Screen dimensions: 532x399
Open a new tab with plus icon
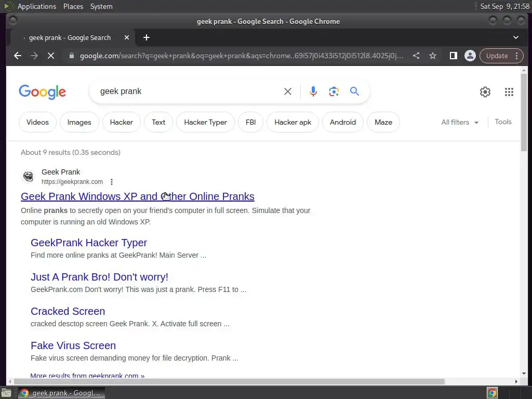147,37
